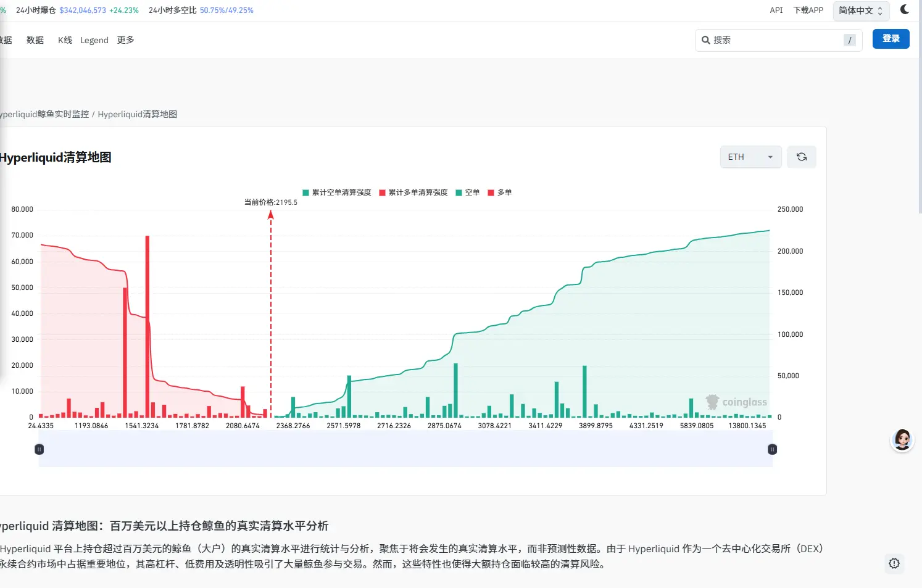
Task: Click the x-axis label 1541.3234
Action: pyautogui.click(x=142, y=426)
